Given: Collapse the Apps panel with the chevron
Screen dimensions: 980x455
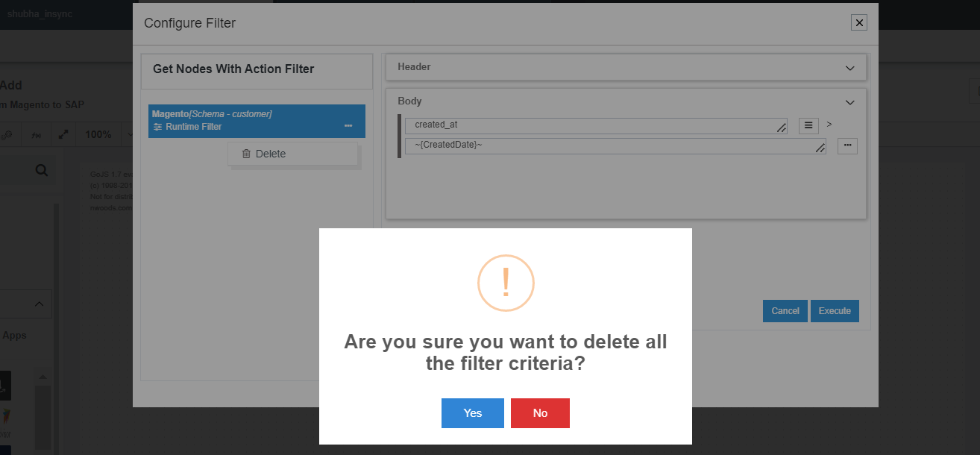Looking at the screenshot, I should click(38, 304).
